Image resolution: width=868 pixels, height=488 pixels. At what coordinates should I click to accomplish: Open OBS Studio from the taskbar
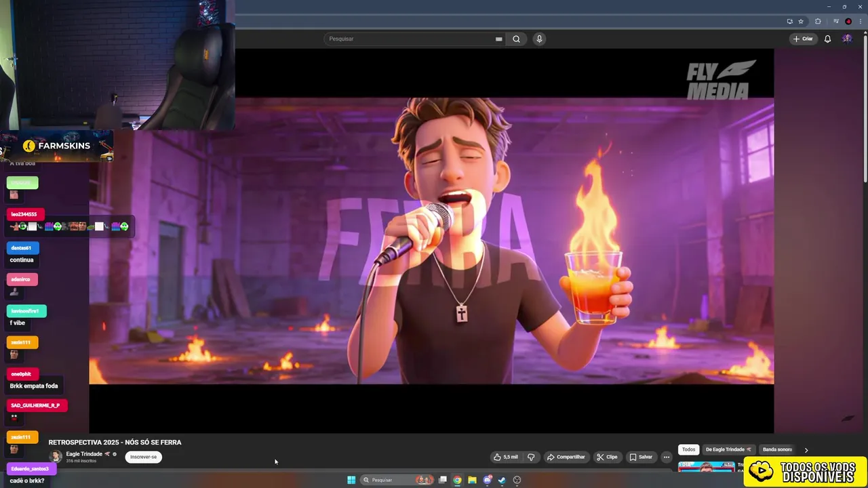point(517,480)
